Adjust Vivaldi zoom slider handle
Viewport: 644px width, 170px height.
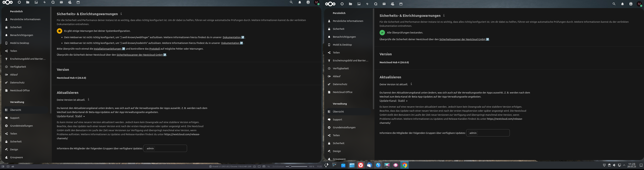(290, 166)
